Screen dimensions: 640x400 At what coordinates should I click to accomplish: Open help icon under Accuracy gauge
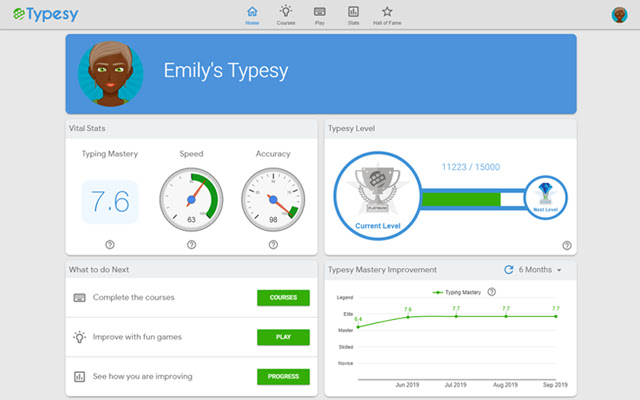coord(273,244)
